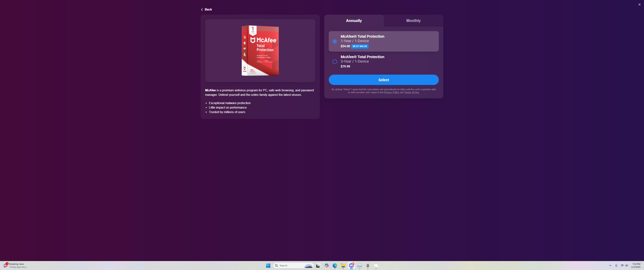644x270 pixels.
Task: Click 'Little impact on performance' bullet text
Action: coord(228,107)
